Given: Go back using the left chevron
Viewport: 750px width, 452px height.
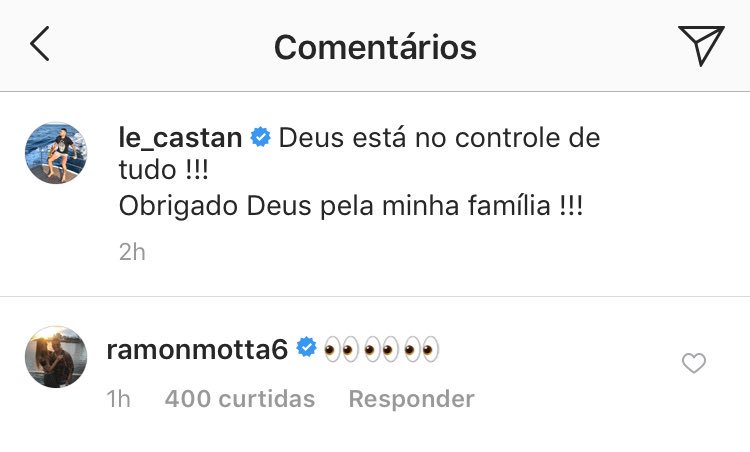Looking at the screenshot, I should coord(40,45).
